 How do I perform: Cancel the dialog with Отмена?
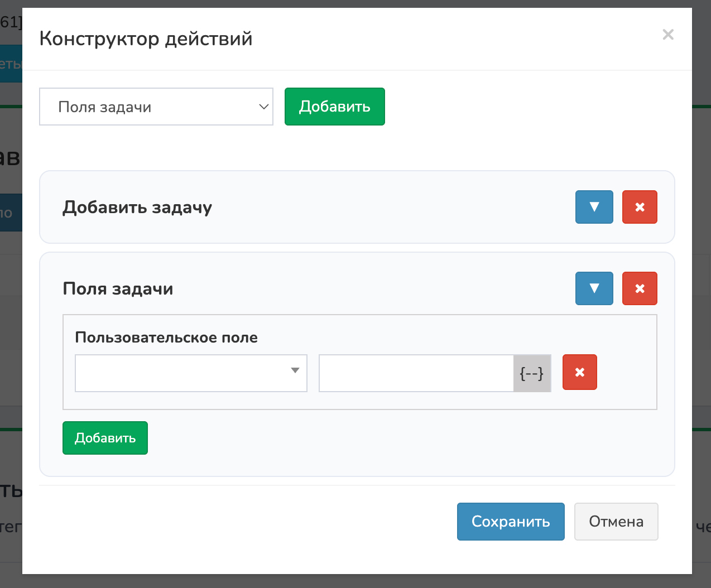point(616,522)
